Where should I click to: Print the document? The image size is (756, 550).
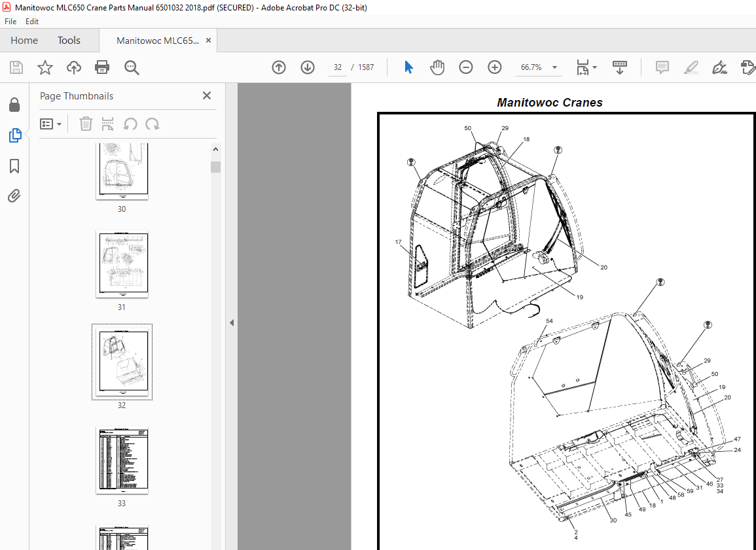102,67
